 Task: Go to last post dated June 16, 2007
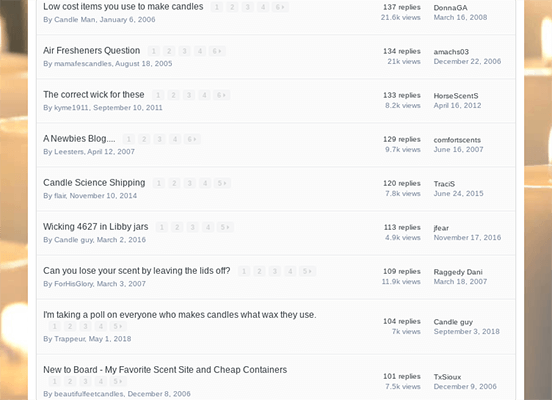(458, 149)
